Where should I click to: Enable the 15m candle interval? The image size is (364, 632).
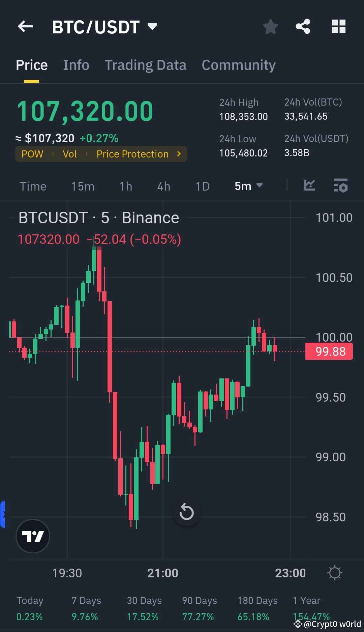click(x=83, y=186)
